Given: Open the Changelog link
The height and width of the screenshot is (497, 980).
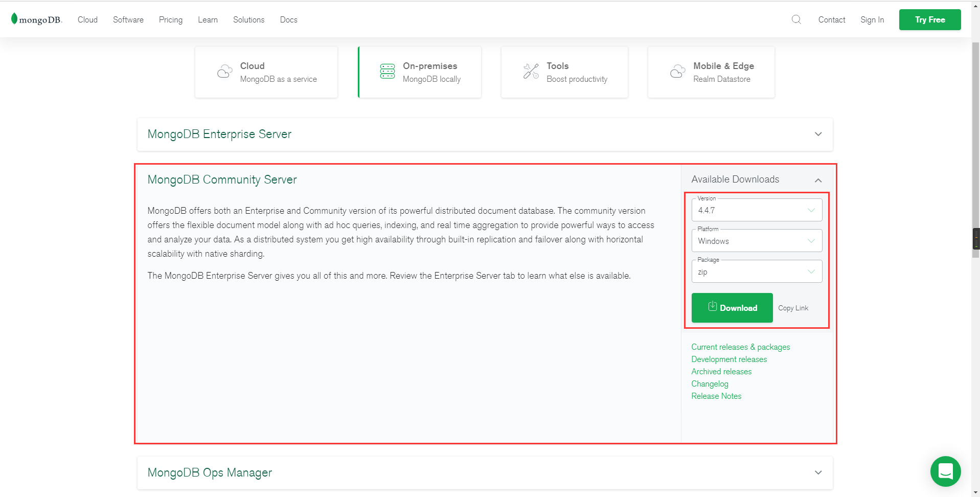Looking at the screenshot, I should click(710, 384).
